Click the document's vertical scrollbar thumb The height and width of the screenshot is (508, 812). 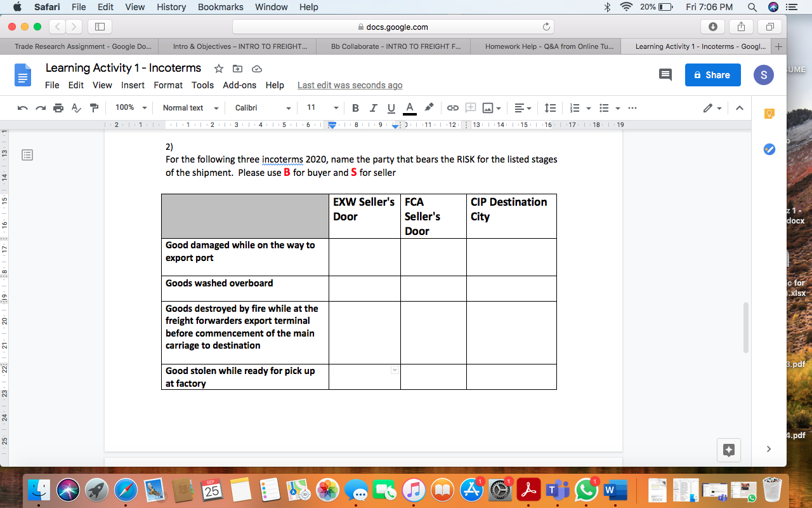pyautogui.click(x=746, y=328)
